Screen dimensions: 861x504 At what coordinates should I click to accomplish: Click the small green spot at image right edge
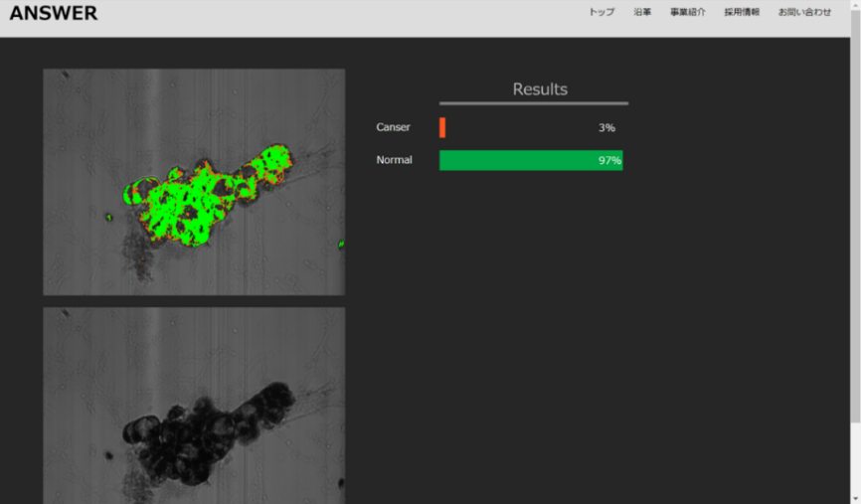tap(341, 243)
